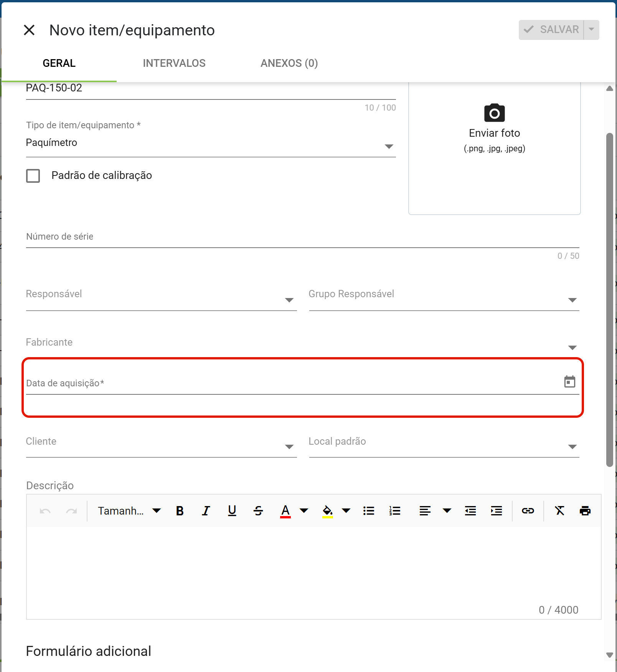This screenshot has width=617, height=672.
Task: Click the (.png, .jpg, .jpeg) format hint
Action: click(494, 149)
